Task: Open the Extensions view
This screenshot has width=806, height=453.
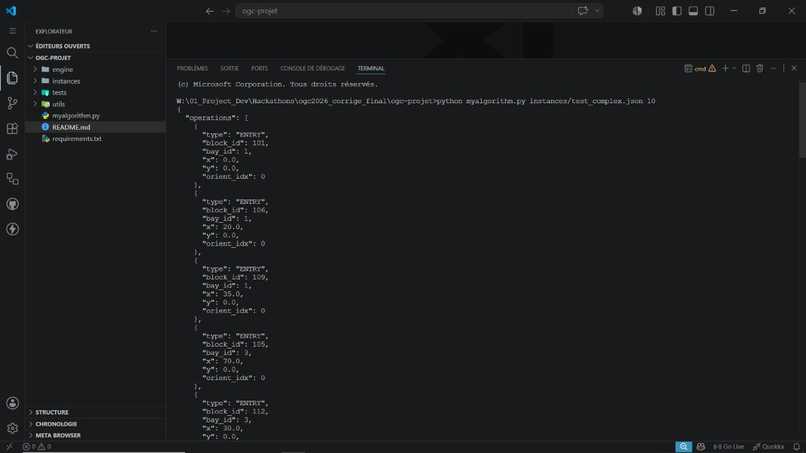Action: pyautogui.click(x=12, y=129)
